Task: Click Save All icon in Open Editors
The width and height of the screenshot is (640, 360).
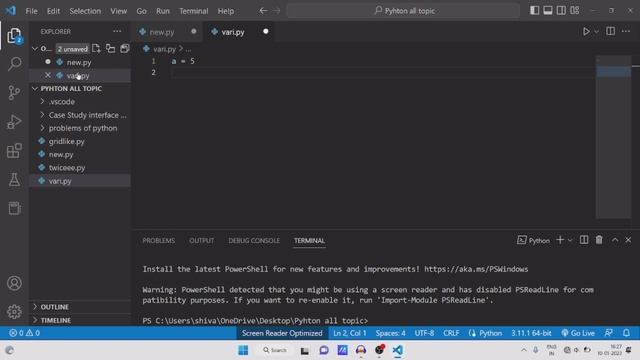Action: [x=110, y=49]
